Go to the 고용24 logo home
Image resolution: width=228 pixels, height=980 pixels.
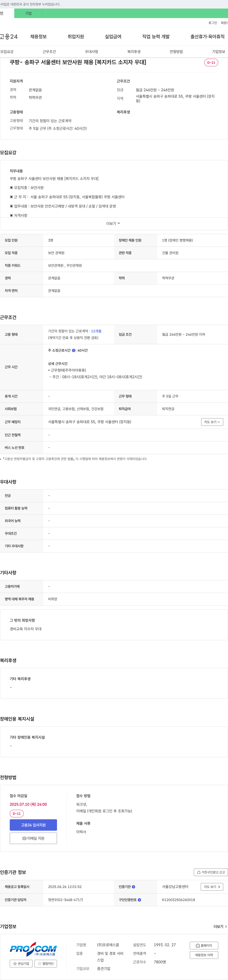pos(9,37)
